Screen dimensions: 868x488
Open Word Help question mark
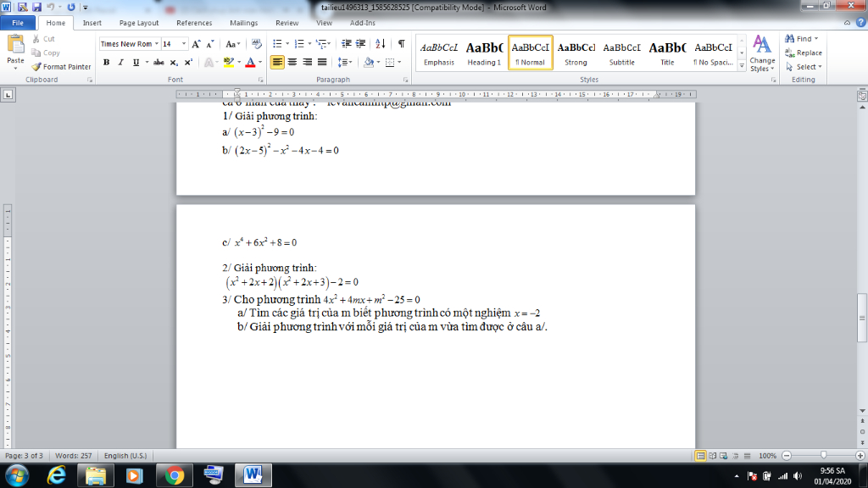pos(861,23)
